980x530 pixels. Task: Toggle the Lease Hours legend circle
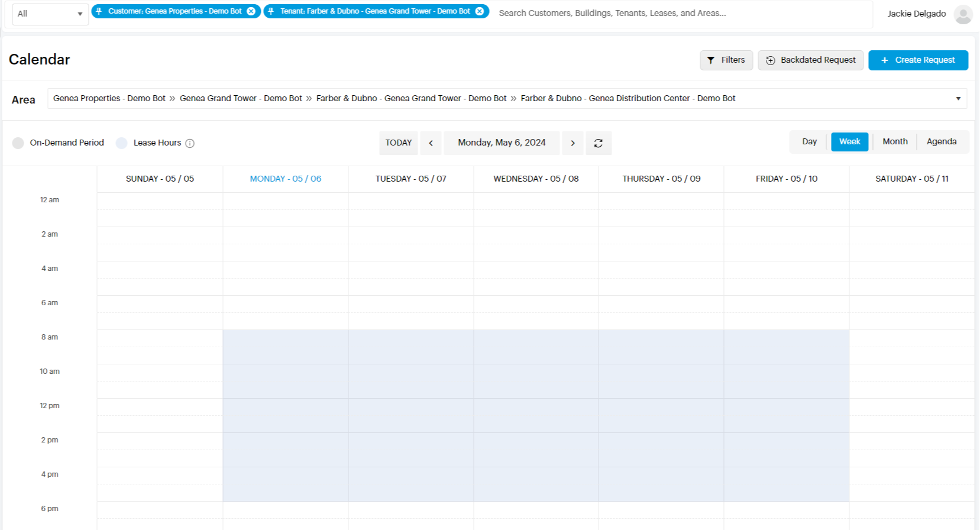pos(122,143)
